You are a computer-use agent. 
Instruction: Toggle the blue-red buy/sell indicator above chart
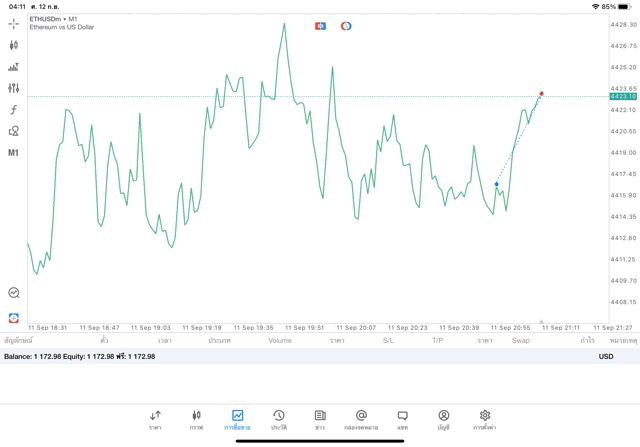coord(320,25)
